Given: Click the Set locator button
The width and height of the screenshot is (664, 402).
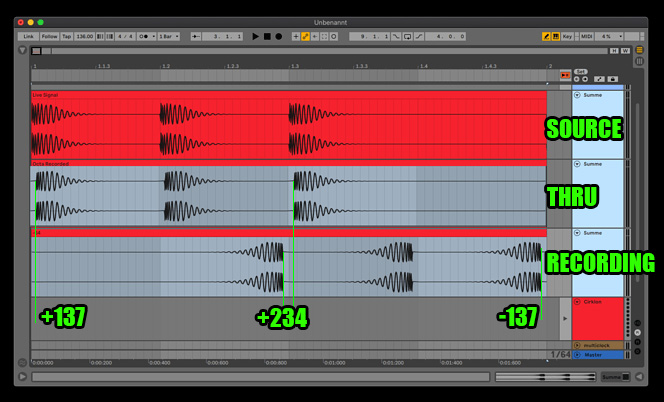Looking at the screenshot, I should [x=581, y=71].
